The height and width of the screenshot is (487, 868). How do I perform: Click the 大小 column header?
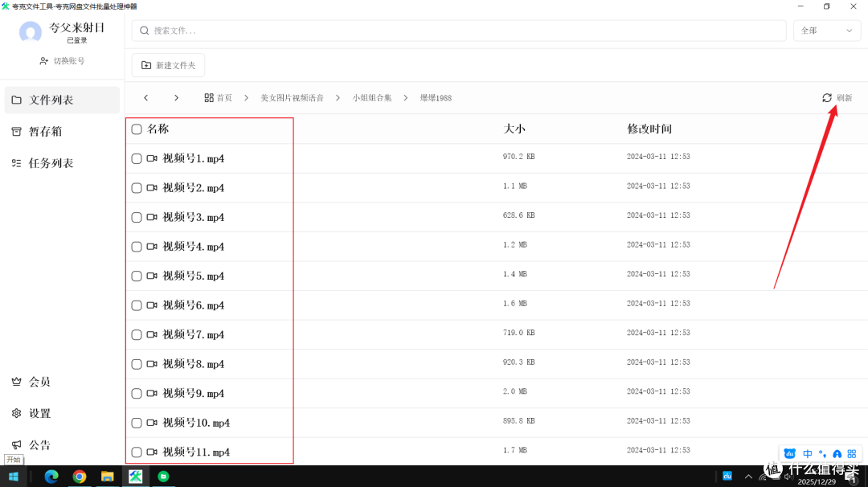pos(514,129)
